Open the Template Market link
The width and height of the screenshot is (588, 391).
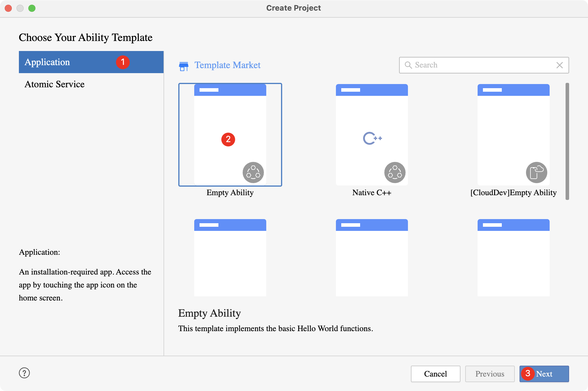[227, 65]
